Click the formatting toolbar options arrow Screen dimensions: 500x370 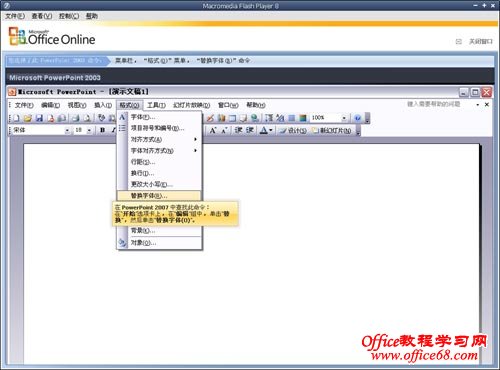358,131
